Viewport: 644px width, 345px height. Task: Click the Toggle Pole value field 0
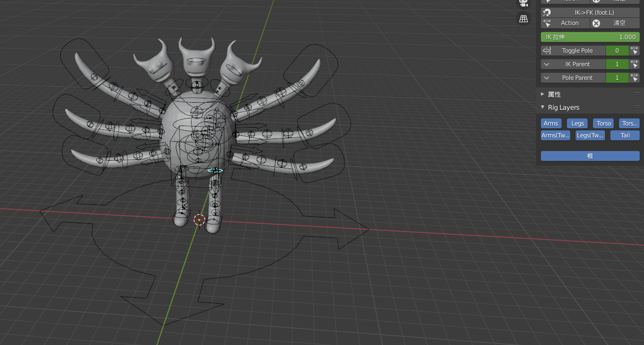click(617, 51)
